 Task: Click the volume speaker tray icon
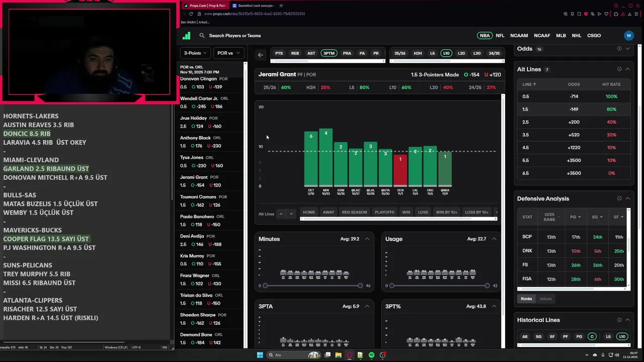(618, 355)
